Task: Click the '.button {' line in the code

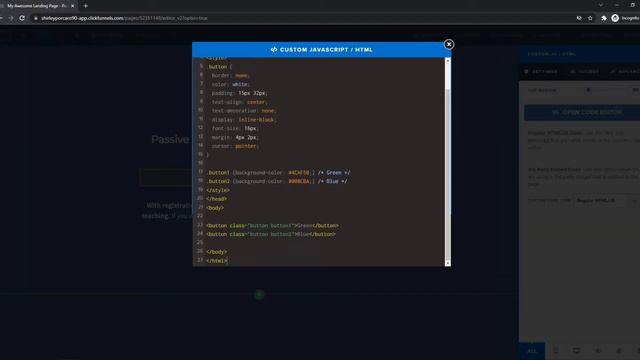Action: [x=219, y=67]
